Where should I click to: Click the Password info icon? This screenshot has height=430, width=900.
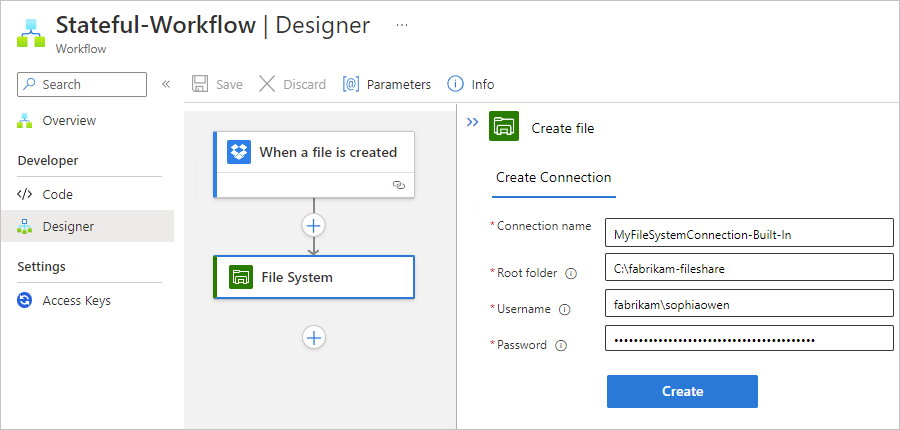[x=561, y=345]
